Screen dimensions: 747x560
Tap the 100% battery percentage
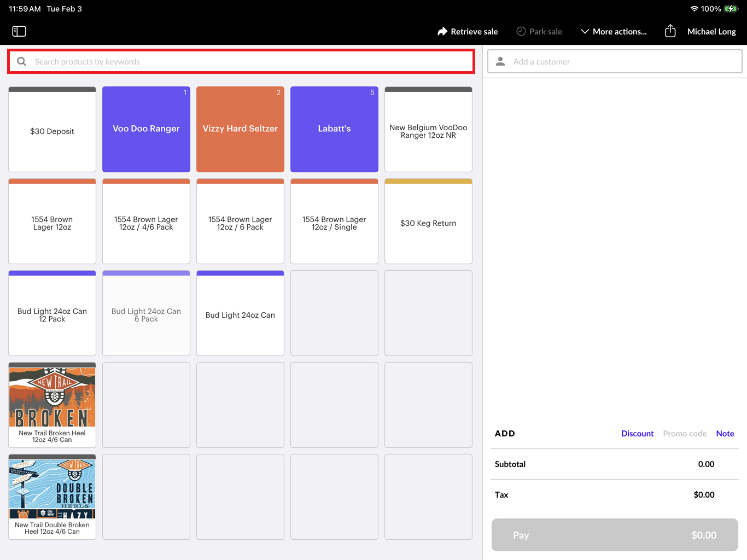coord(711,9)
